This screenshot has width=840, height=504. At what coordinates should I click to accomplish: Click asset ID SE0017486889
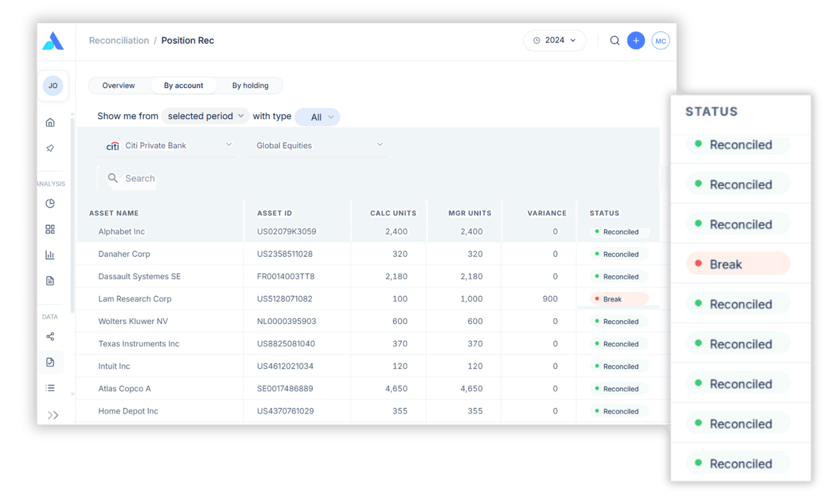(x=285, y=388)
